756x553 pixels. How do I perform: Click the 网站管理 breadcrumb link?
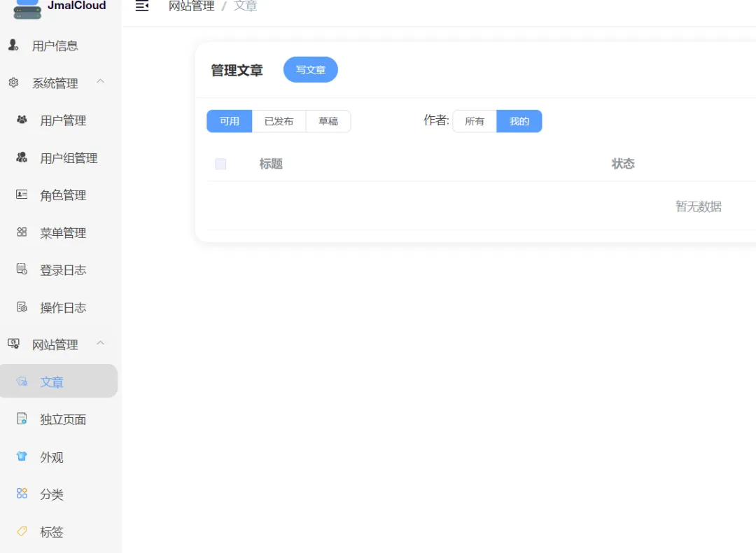[x=191, y=6]
